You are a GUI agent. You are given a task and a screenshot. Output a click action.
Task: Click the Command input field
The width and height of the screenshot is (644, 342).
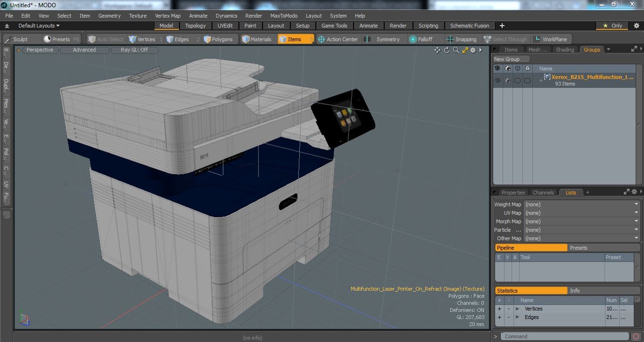[x=565, y=336]
